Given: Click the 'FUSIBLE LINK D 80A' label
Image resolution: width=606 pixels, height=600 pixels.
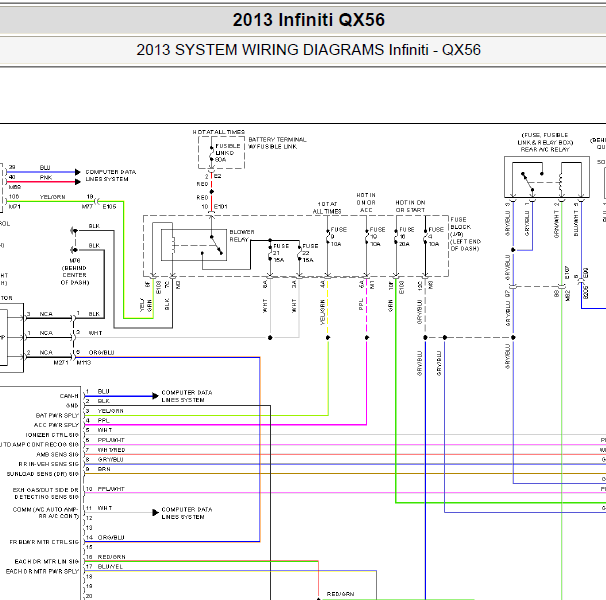Looking at the screenshot, I should point(228,153).
